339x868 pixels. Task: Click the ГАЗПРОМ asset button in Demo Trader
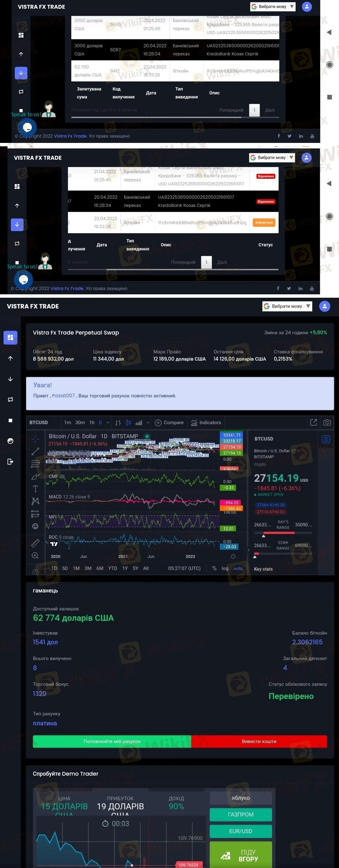click(241, 814)
